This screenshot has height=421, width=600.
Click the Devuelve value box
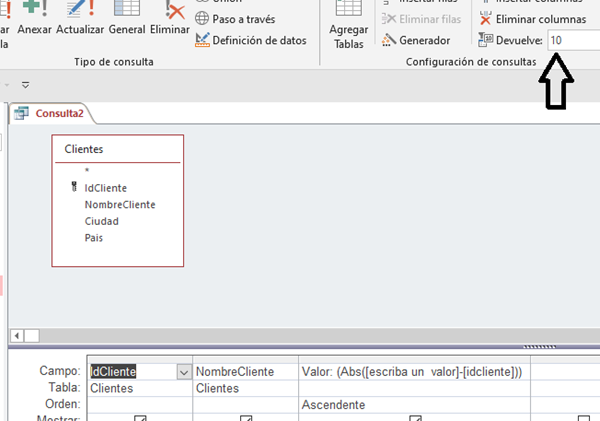[x=572, y=40]
